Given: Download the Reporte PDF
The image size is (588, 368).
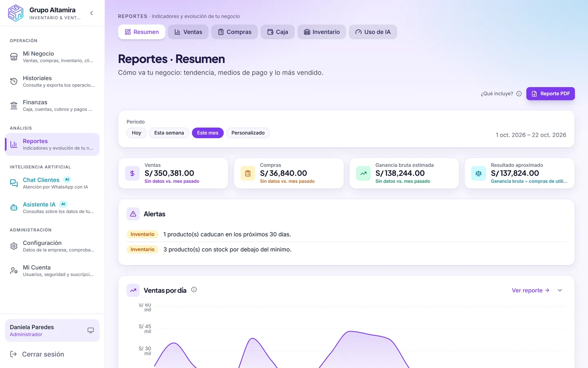Looking at the screenshot, I should pyautogui.click(x=550, y=94).
